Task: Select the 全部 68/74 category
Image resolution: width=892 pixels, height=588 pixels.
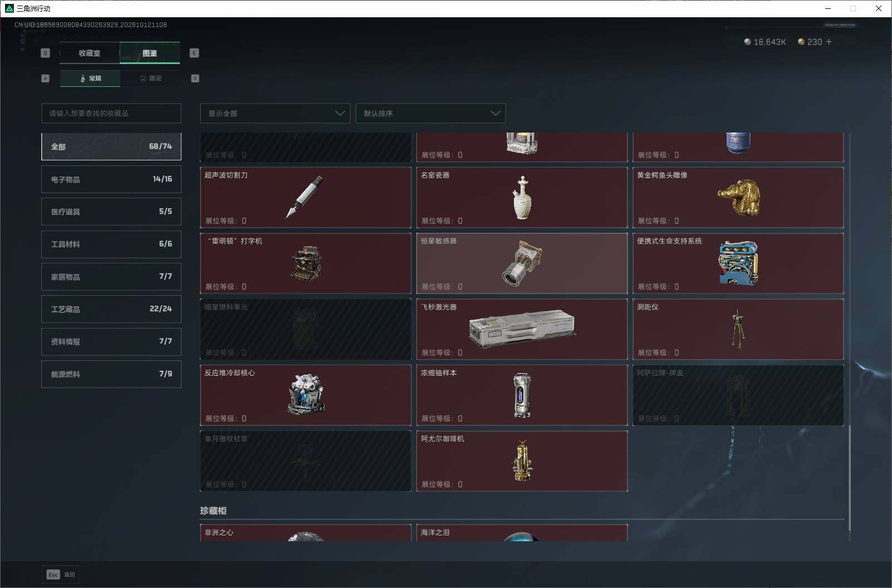Action: click(111, 146)
